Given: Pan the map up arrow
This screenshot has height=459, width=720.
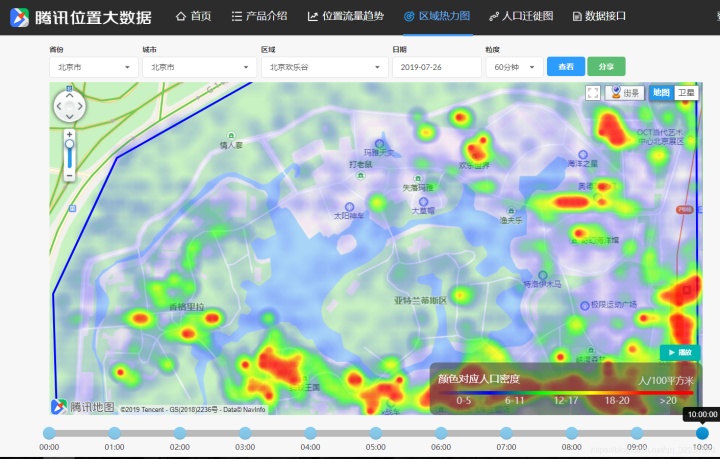Looking at the screenshot, I should pos(69,95).
